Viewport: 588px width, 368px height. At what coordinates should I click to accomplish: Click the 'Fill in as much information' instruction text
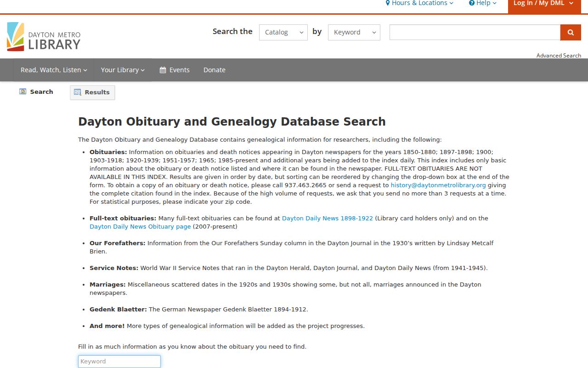click(x=192, y=346)
